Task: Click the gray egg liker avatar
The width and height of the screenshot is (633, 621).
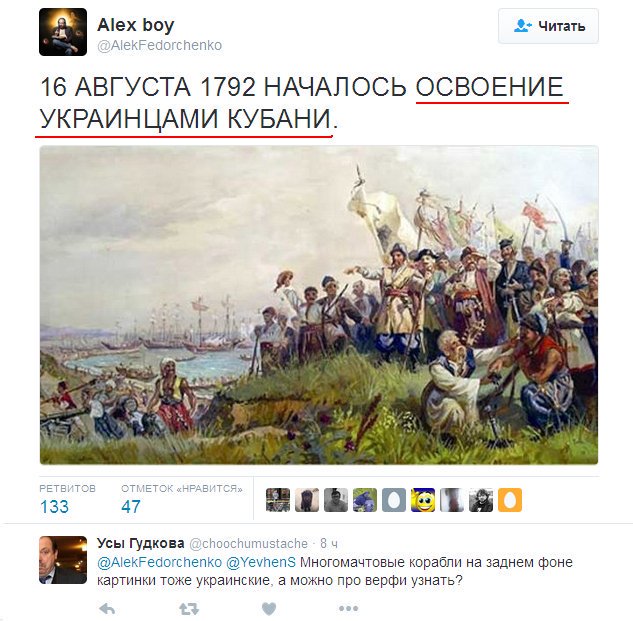Action: pos(394,500)
